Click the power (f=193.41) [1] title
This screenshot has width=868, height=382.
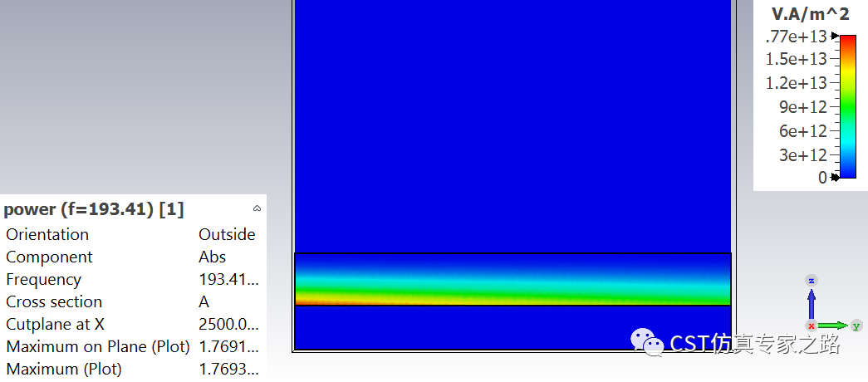point(94,210)
